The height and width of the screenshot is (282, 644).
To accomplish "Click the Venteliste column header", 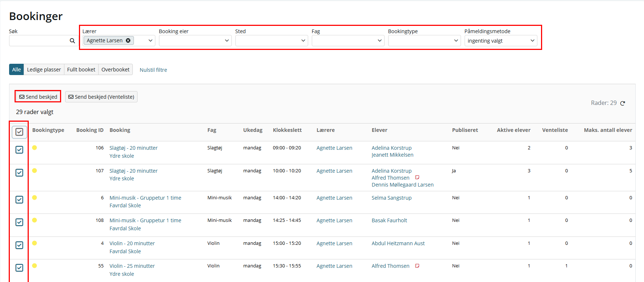I will (x=555, y=130).
